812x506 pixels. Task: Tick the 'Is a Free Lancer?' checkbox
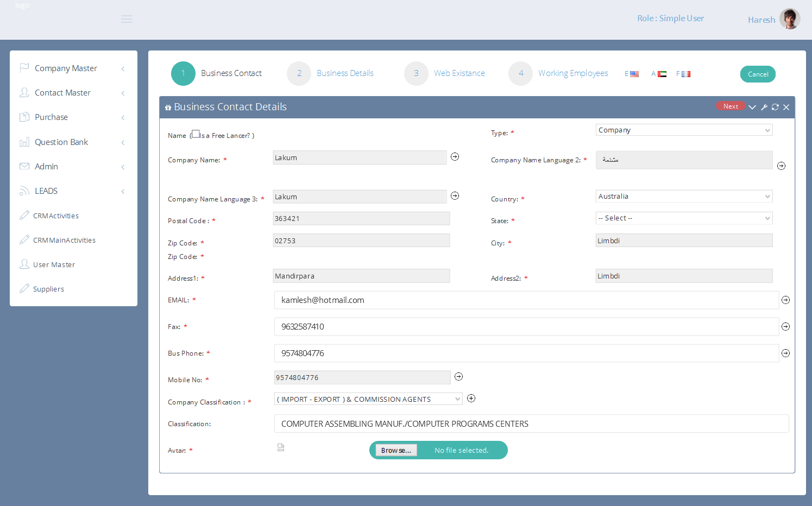[x=196, y=134]
